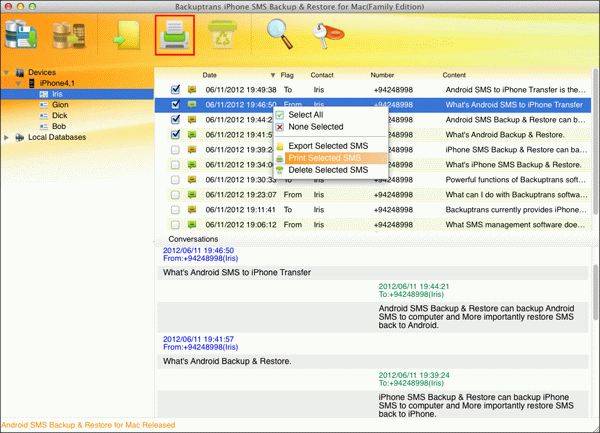Select the Iris contact in sidebar
Image resolution: width=600 pixels, height=433 pixels.
pyautogui.click(x=77, y=94)
